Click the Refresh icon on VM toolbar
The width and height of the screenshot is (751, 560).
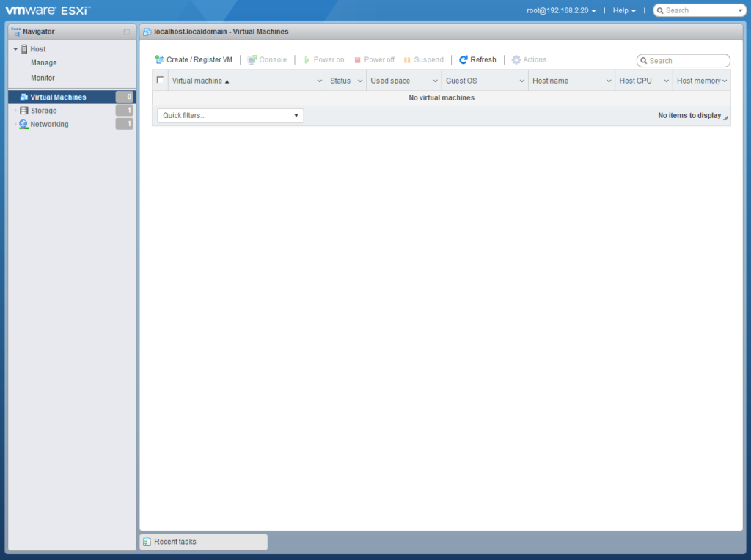coord(465,59)
